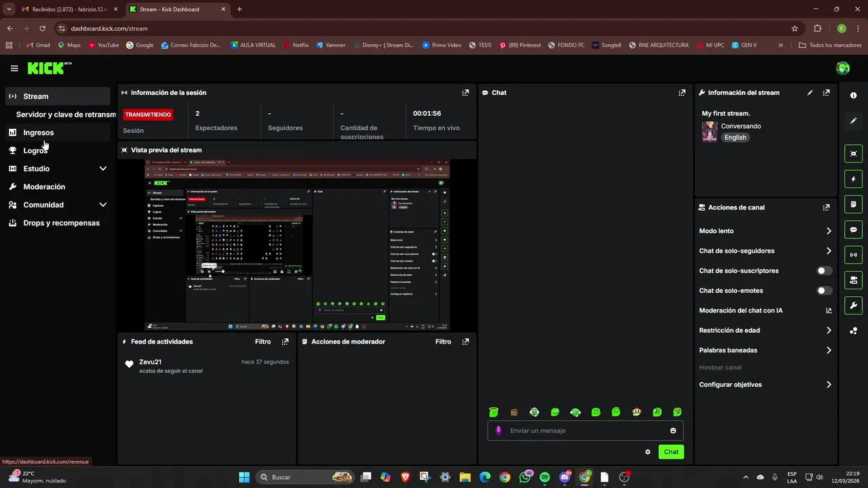Toggle Chat de solo-suscriptores switch
The height and width of the screenshot is (488, 868).
tap(824, 270)
